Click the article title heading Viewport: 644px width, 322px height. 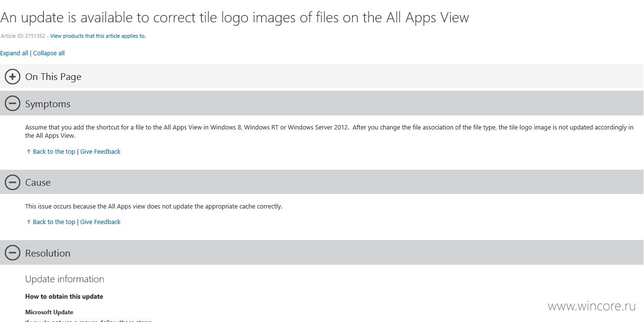[x=234, y=18]
